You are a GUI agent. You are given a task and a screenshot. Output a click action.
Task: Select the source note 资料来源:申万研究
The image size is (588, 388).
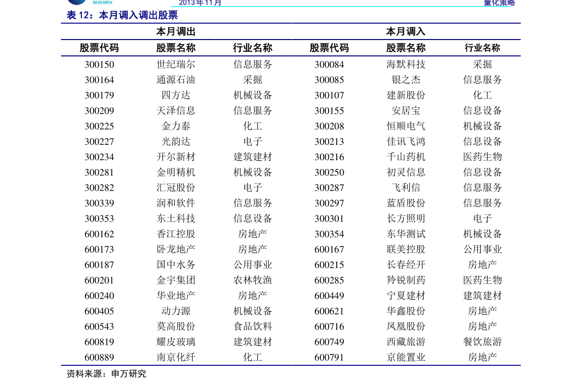pos(107,374)
